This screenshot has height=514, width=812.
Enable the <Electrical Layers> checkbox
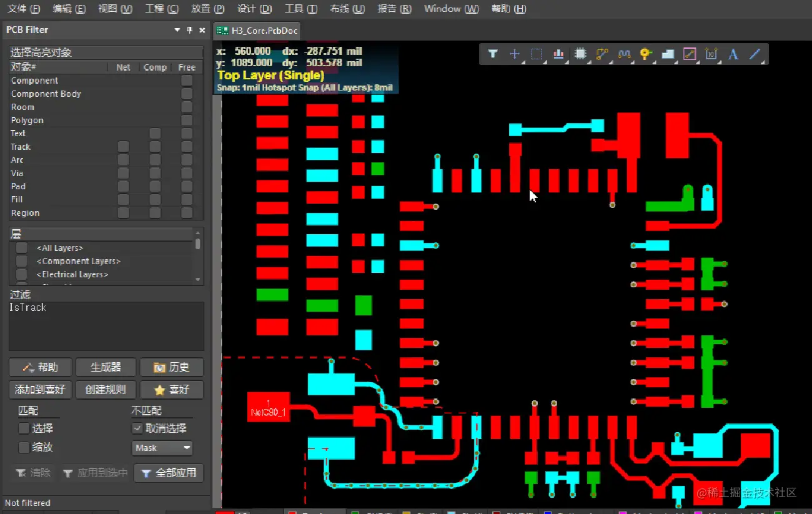pyautogui.click(x=22, y=274)
